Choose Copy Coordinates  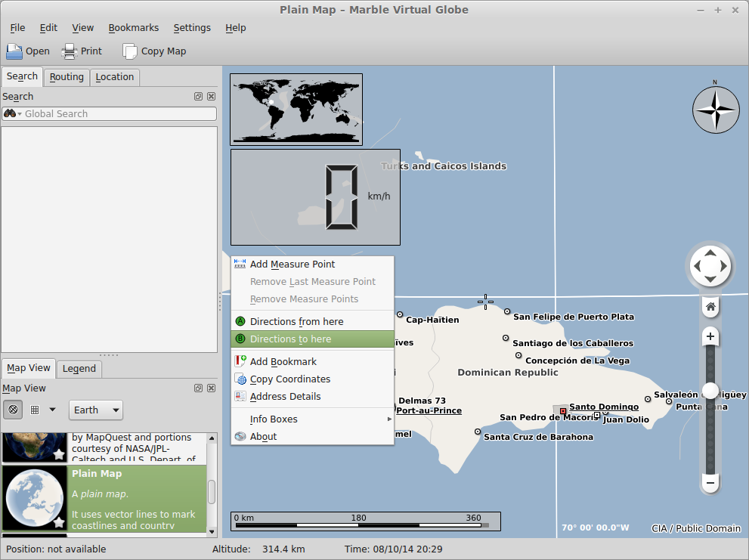312,379
